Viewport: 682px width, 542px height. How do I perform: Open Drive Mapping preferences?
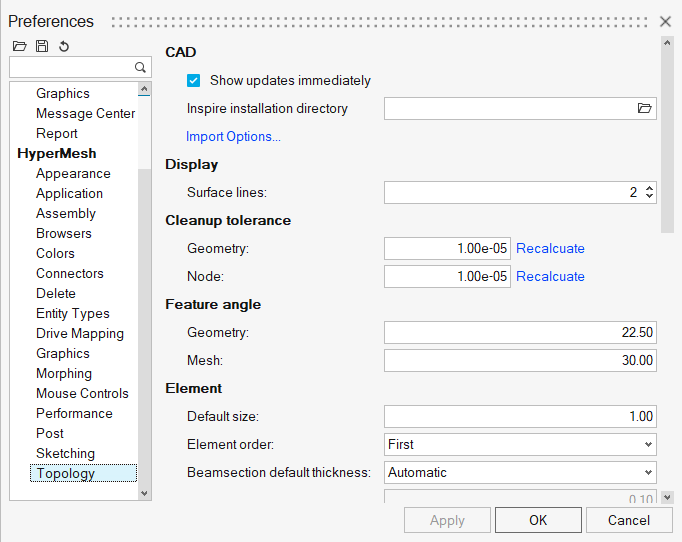point(80,334)
